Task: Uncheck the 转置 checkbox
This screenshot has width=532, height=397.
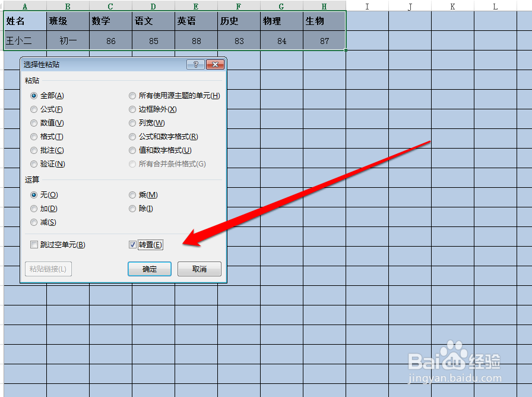Action: pyautogui.click(x=132, y=244)
